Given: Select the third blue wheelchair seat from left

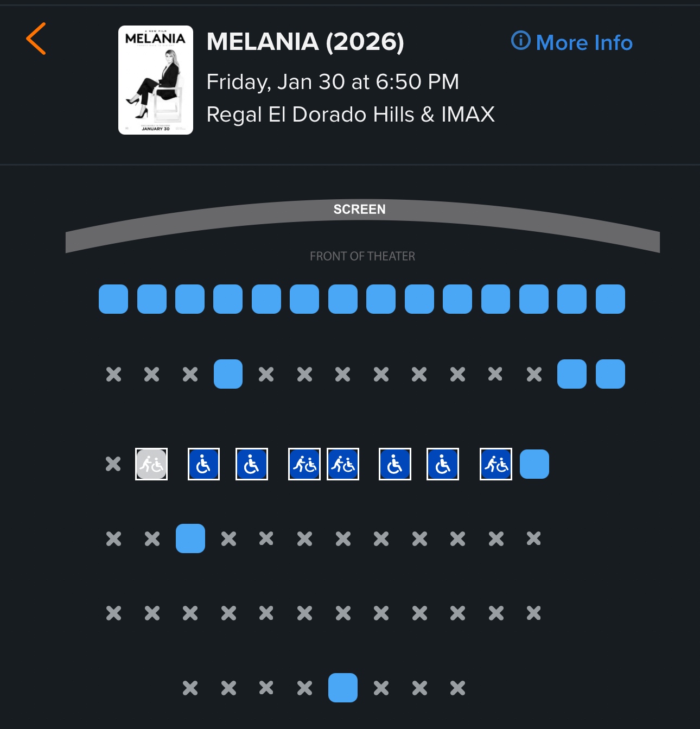Looking at the screenshot, I should pyautogui.click(x=395, y=464).
